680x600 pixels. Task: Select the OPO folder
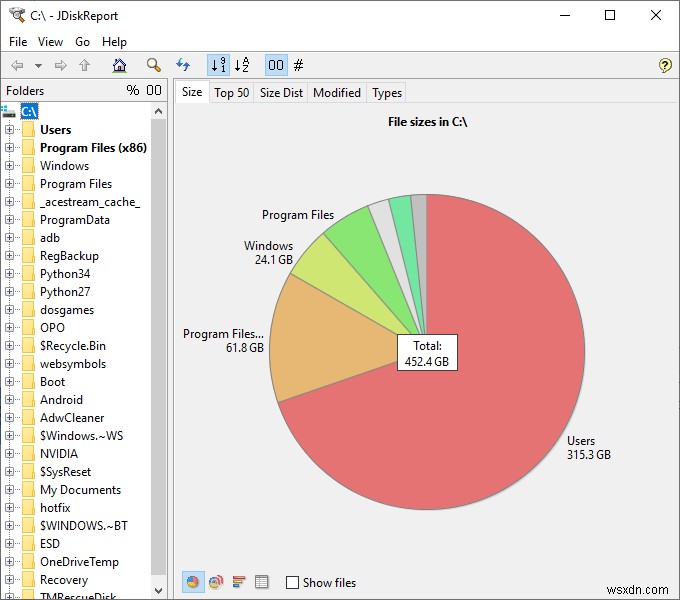click(52, 328)
